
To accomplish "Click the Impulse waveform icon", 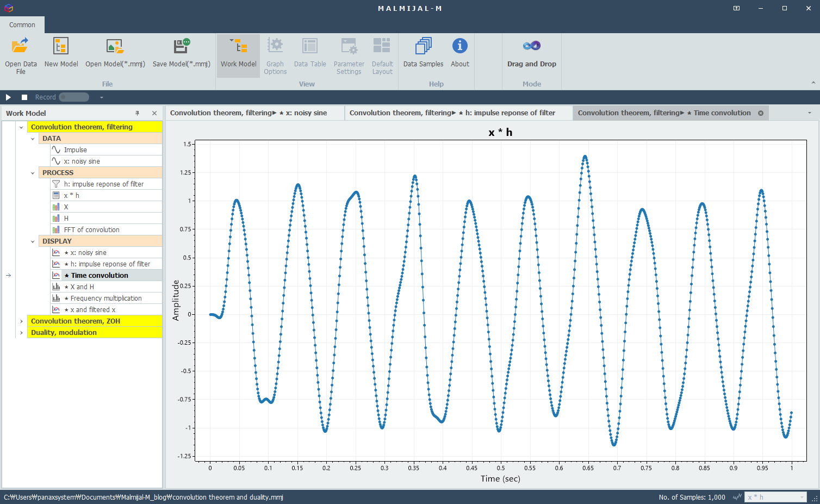I will coord(56,150).
